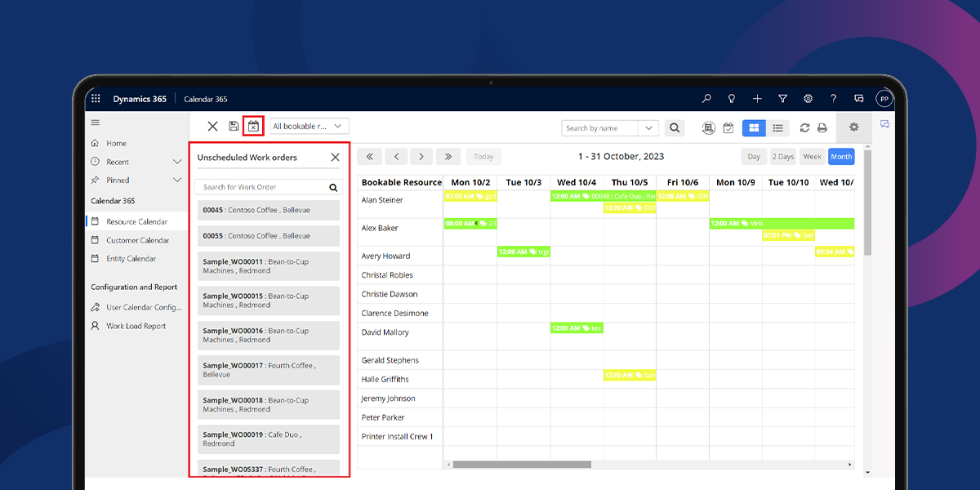Select work order Sample_WO00017 Fourth Coffee
Image resolution: width=980 pixels, height=490 pixels.
pyautogui.click(x=269, y=370)
